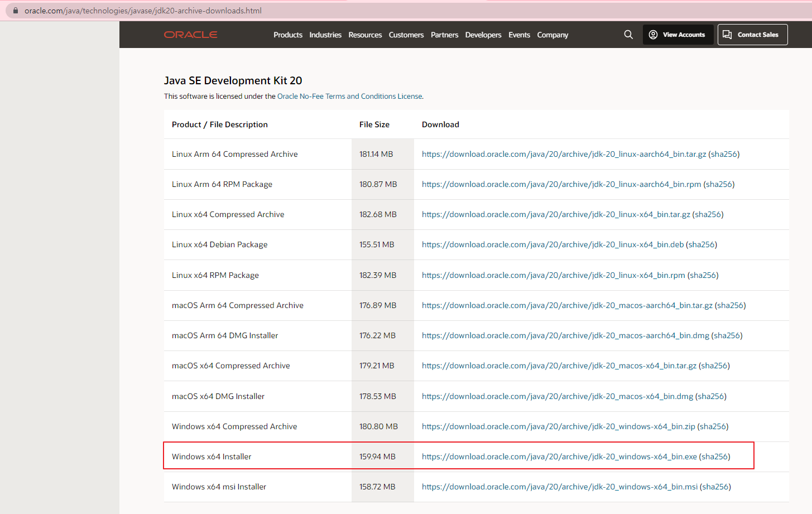Select 'macOS x64 DMG Installer' label
The height and width of the screenshot is (514, 812).
coord(218,396)
